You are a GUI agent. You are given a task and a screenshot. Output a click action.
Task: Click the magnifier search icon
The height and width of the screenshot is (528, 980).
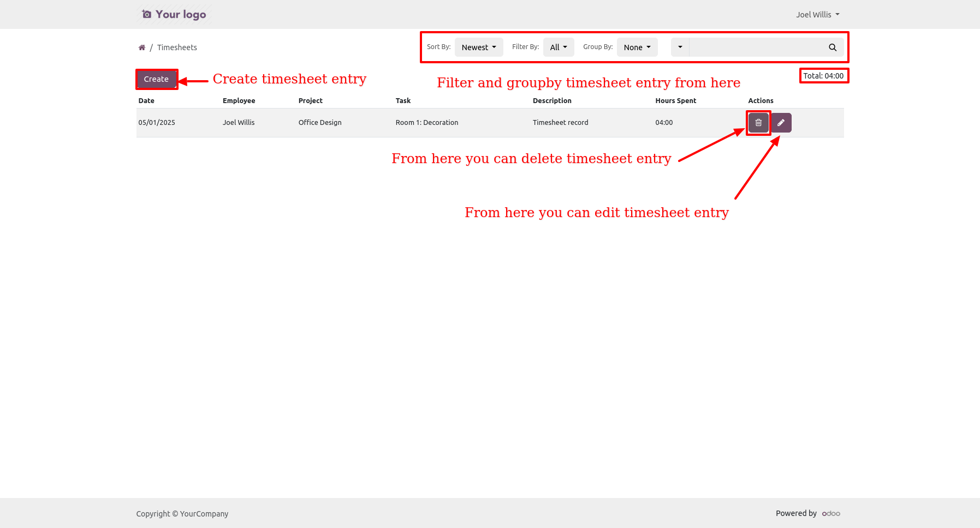click(832, 47)
